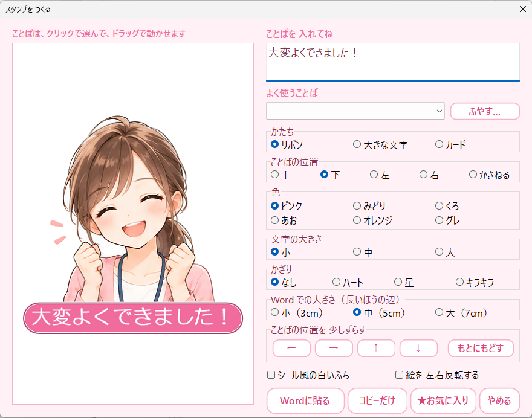Pick グレー color option

(x=450, y=220)
